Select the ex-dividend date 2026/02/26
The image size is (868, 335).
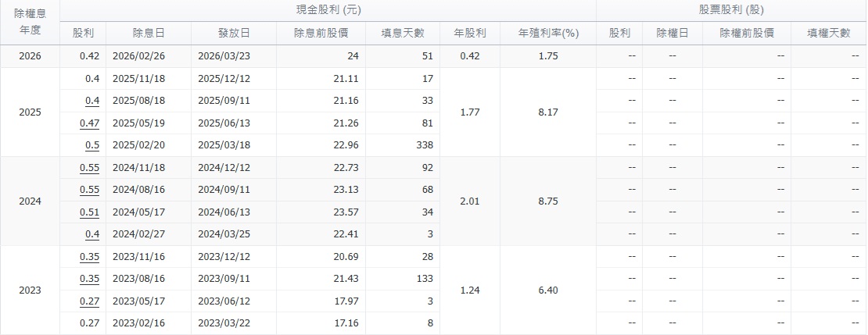138,56
